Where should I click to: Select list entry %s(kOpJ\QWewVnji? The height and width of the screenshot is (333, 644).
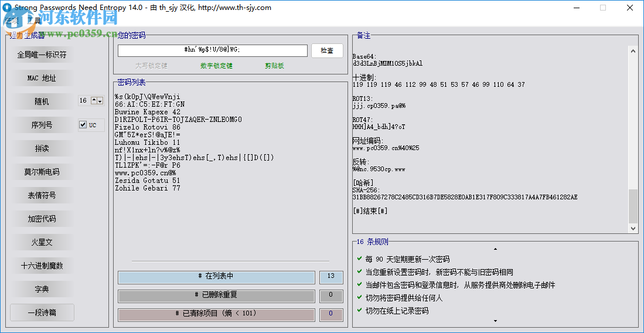(x=148, y=97)
